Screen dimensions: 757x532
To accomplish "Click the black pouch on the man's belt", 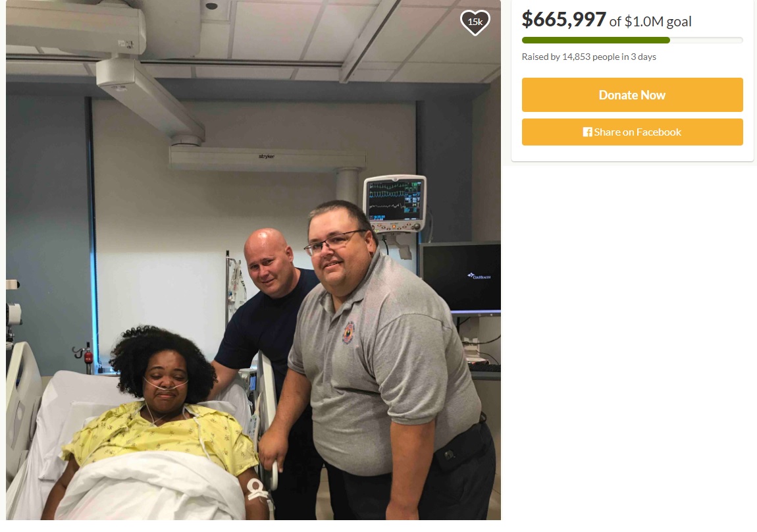I will tap(459, 448).
